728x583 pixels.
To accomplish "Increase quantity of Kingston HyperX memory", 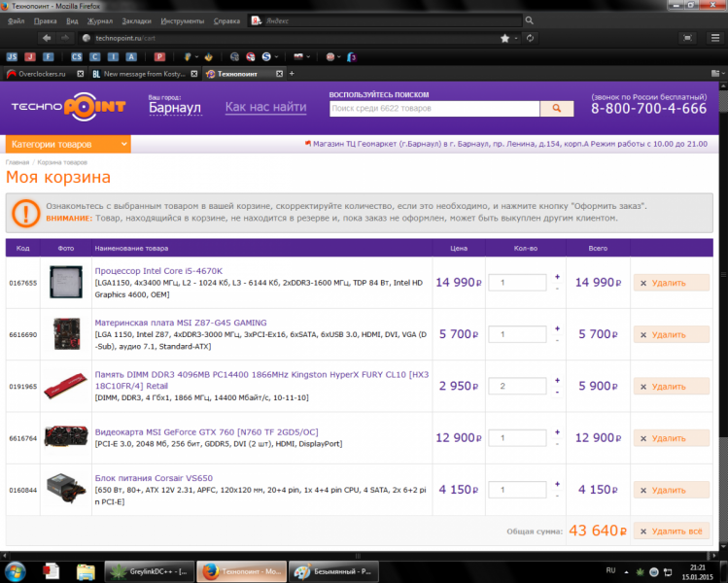I will tap(557, 380).
